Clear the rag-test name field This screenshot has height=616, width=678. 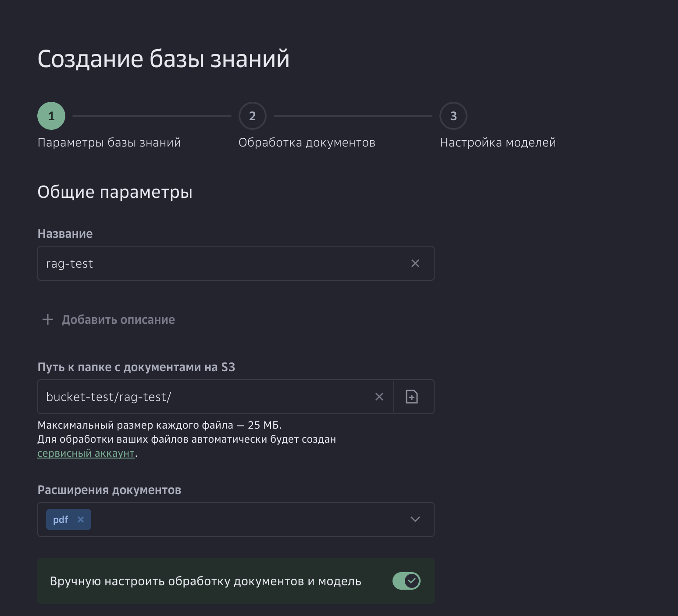[415, 263]
